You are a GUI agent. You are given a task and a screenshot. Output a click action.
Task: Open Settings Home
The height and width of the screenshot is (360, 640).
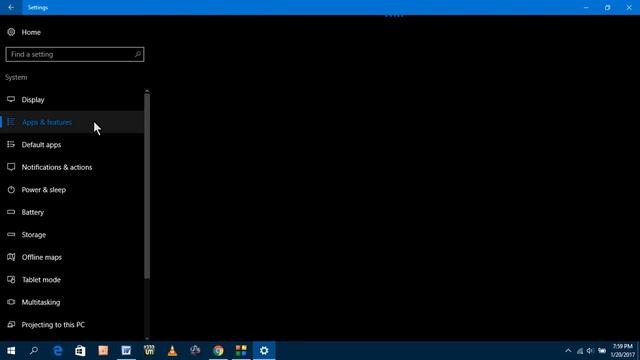pyautogui.click(x=31, y=32)
